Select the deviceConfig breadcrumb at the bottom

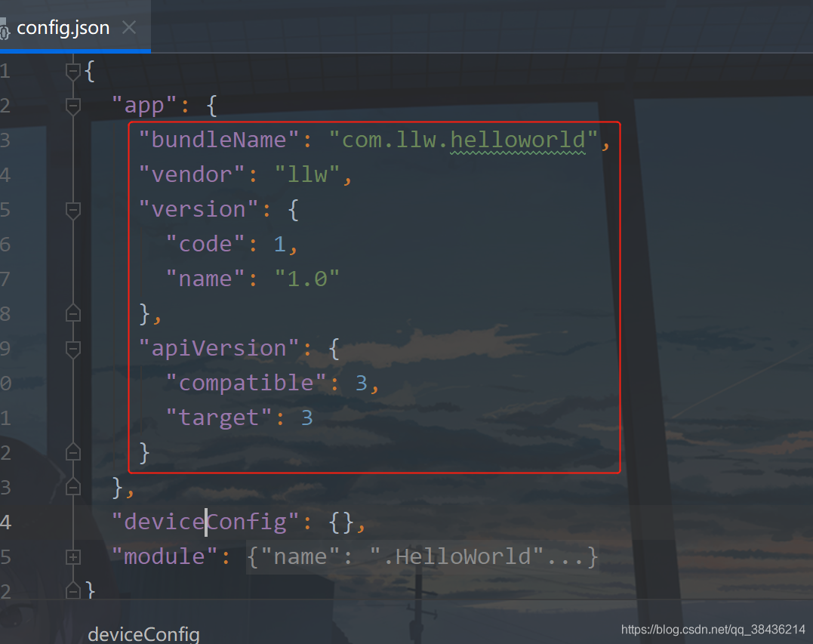point(143,634)
